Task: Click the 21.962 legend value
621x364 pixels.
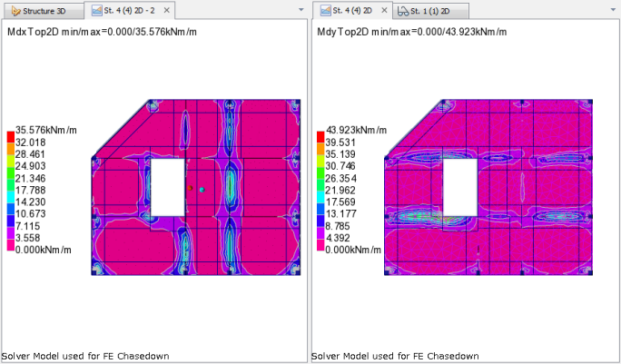Action: (x=340, y=190)
